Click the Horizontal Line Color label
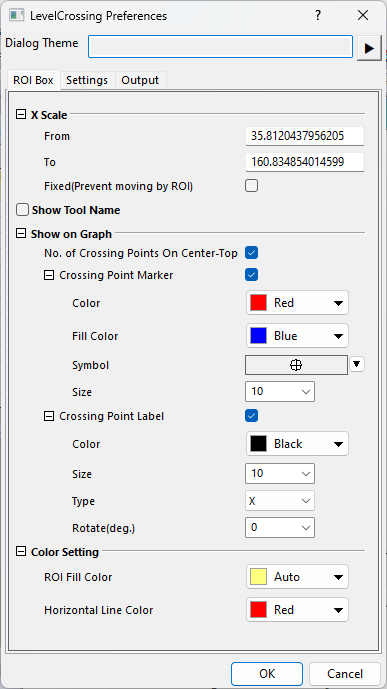This screenshot has width=387, height=689. pyautogui.click(x=99, y=610)
